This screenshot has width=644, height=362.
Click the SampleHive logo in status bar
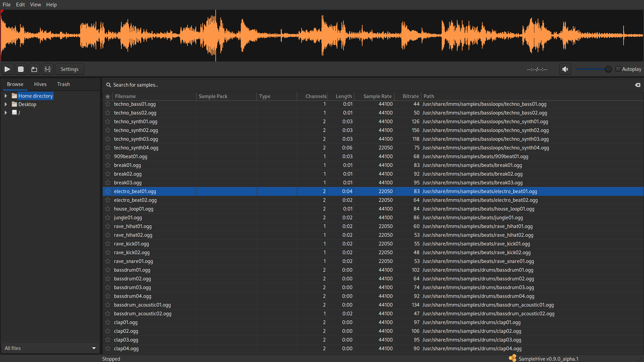coord(513,358)
